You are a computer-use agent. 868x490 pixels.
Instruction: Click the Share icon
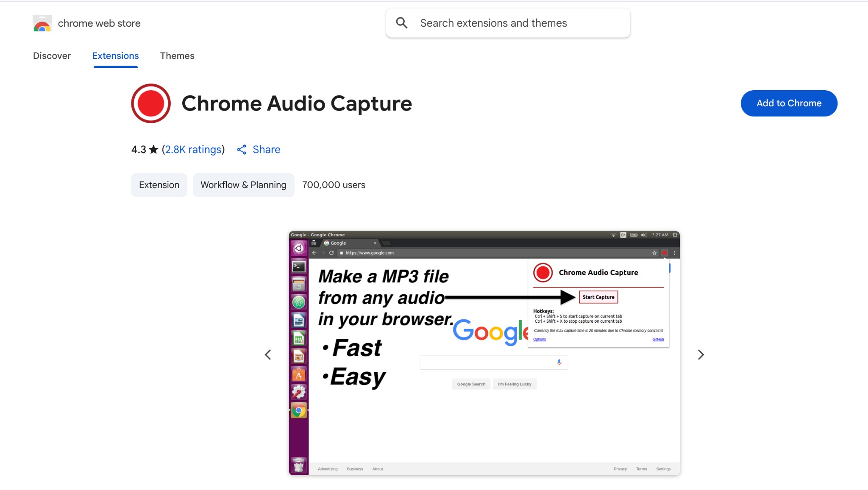pos(242,149)
